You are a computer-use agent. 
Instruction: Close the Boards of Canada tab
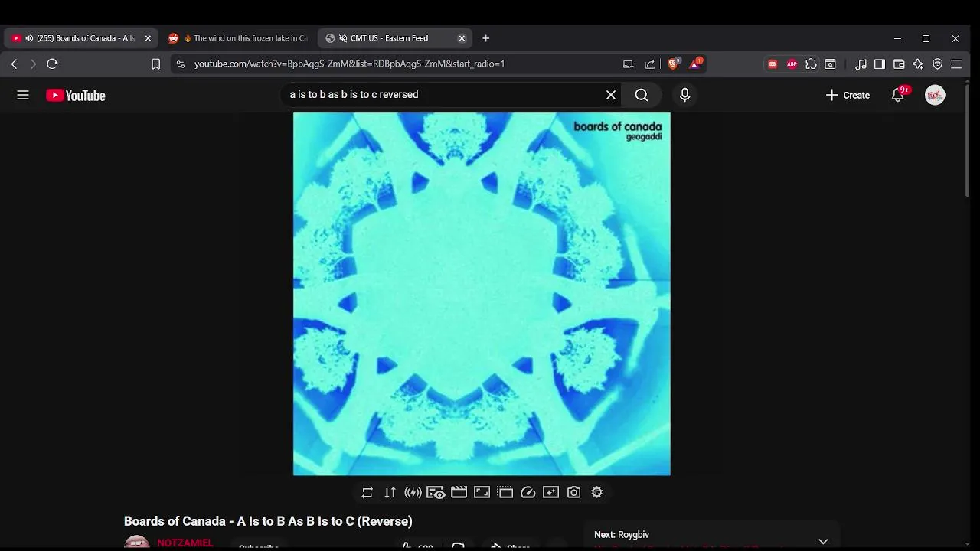point(148,38)
